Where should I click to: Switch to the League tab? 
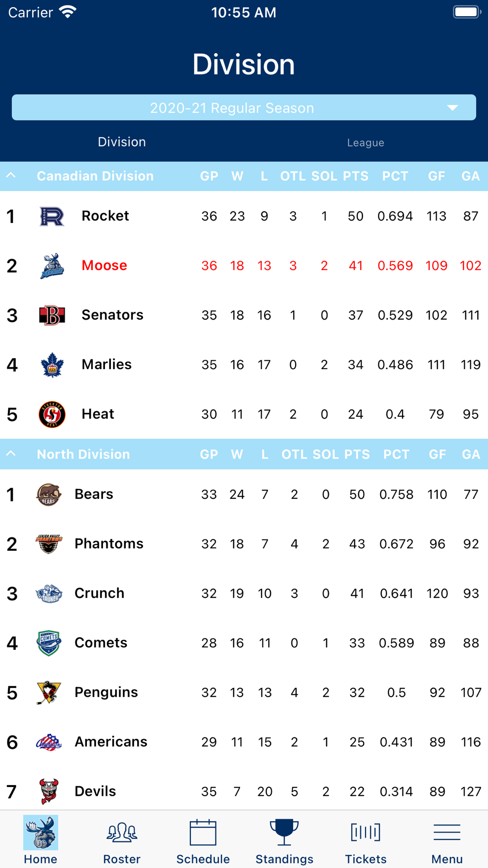pyautogui.click(x=366, y=143)
